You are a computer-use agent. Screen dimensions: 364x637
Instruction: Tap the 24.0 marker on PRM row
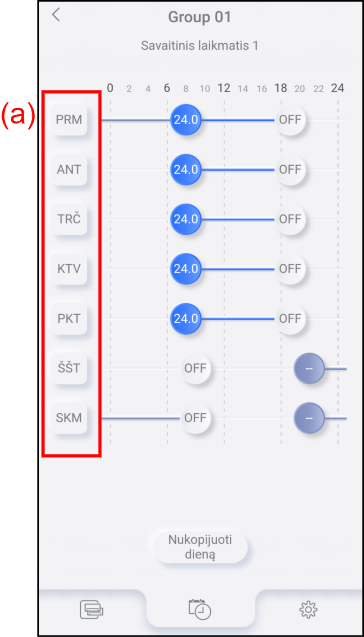pyautogui.click(x=186, y=120)
